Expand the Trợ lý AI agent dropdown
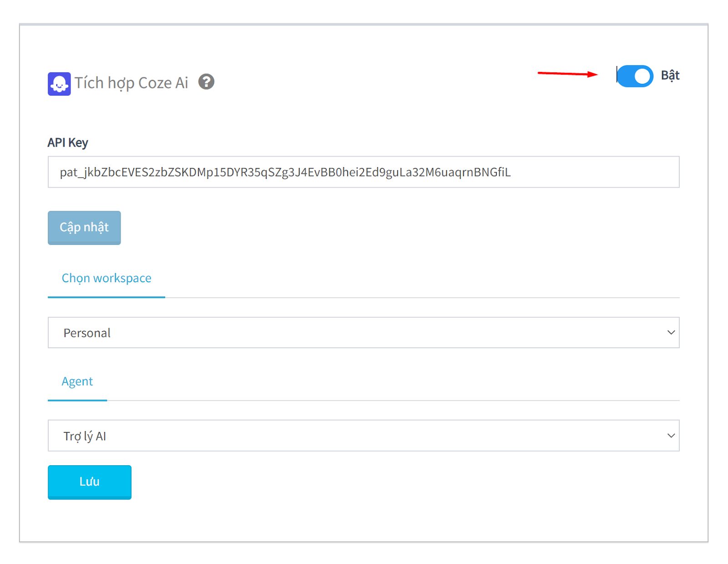Screen dimensions: 728x564 (364, 436)
